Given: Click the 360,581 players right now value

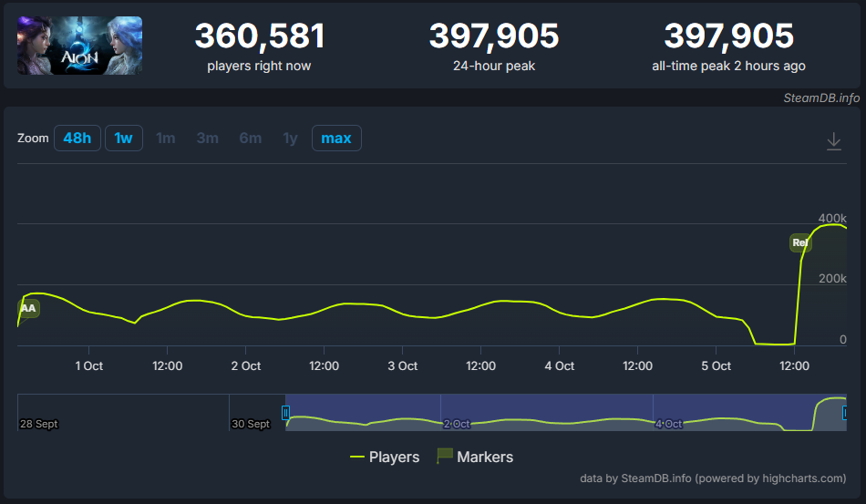Looking at the screenshot, I should click(x=260, y=36).
